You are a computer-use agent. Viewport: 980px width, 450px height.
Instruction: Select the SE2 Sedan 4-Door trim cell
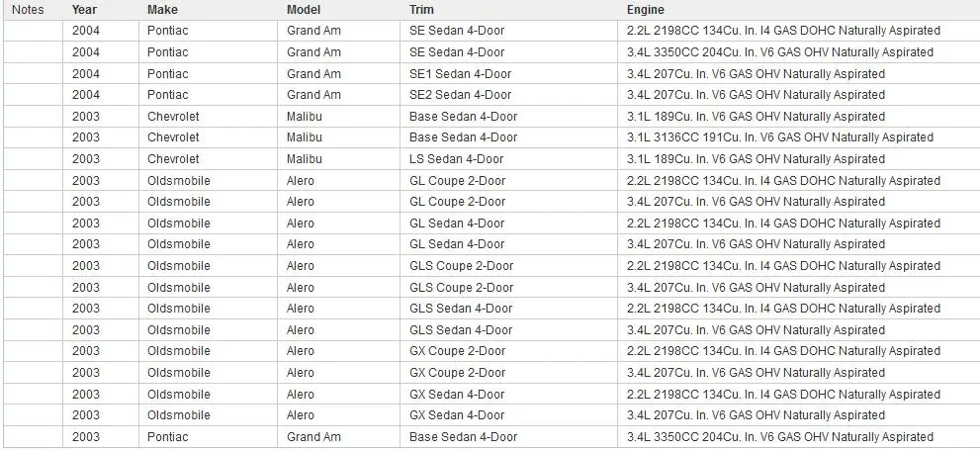(x=508, y=95)
